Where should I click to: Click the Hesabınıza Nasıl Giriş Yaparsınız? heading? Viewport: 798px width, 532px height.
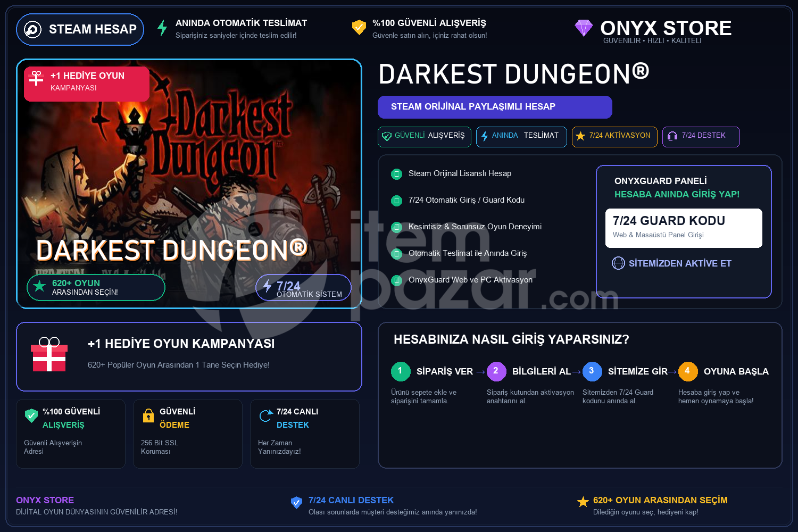click(x=511, y=339)
